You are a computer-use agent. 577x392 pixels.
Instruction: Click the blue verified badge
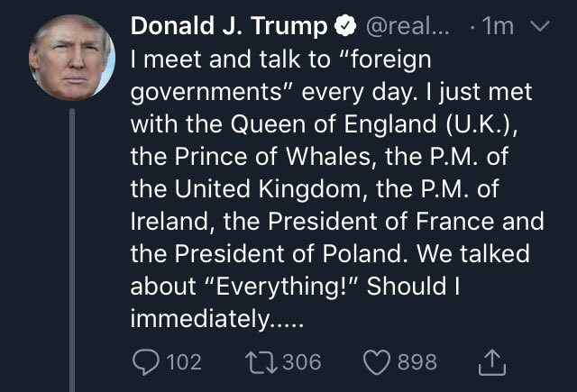click(x=343, y=28)
